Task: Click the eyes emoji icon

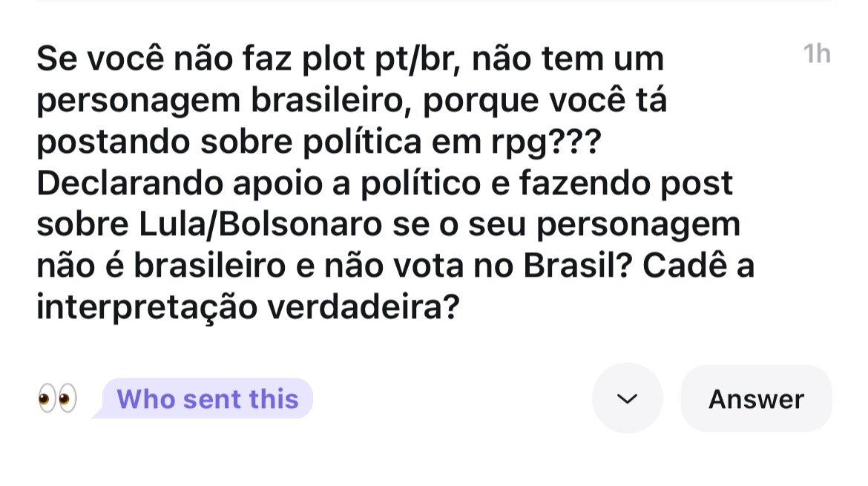Action: coord(58,398)
